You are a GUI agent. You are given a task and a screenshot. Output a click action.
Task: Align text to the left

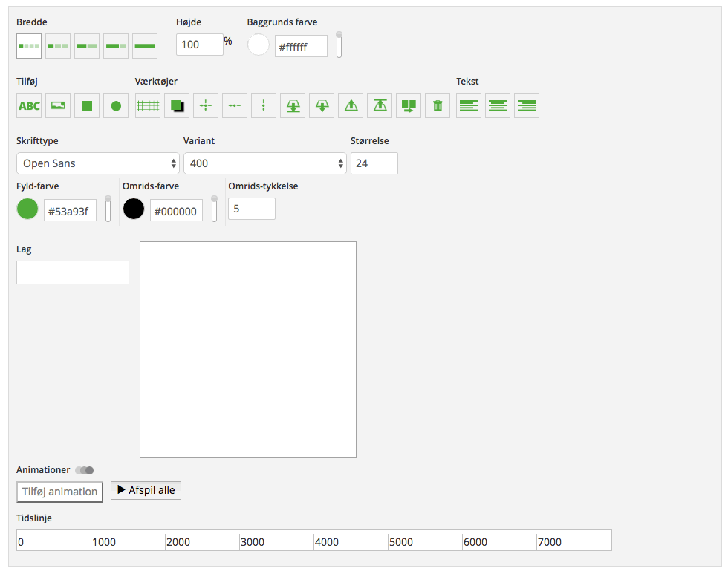469,105
